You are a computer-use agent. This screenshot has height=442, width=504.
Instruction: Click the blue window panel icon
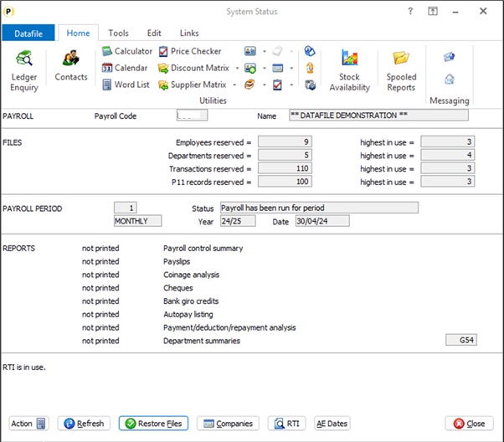tap(278, 68)
